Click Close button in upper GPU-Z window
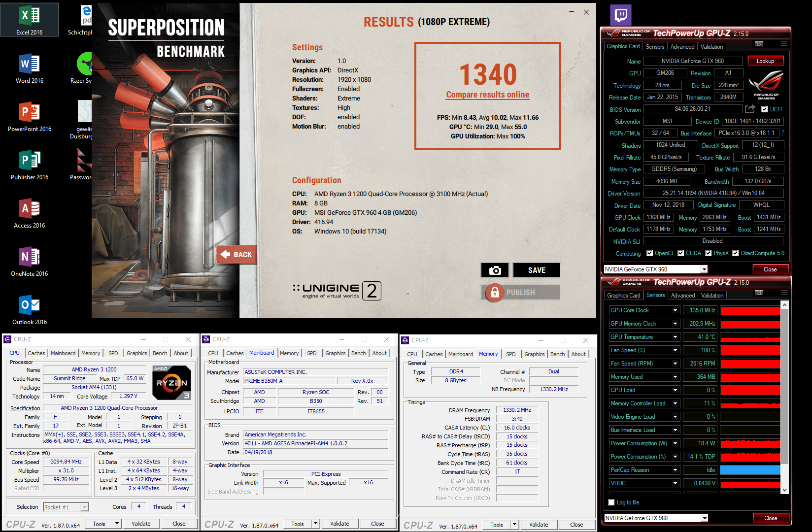 pos(770,269)
